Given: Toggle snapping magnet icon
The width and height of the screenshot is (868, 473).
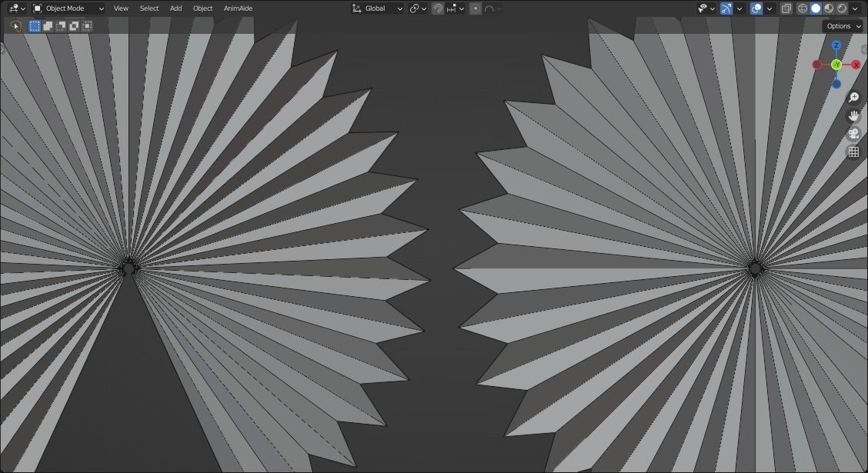Looking at the screenshot, I should click(x=437, y=8).
